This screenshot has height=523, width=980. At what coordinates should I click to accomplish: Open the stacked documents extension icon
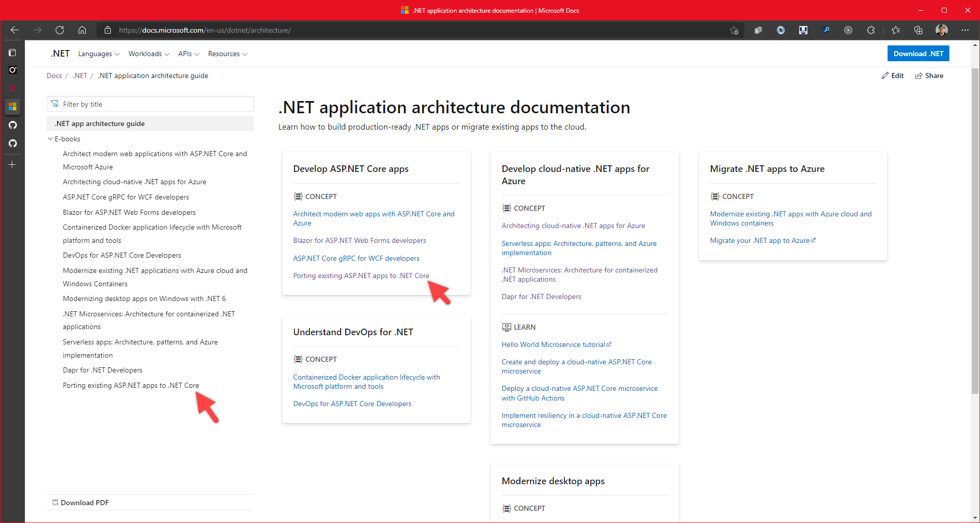(x=758, y=31)
